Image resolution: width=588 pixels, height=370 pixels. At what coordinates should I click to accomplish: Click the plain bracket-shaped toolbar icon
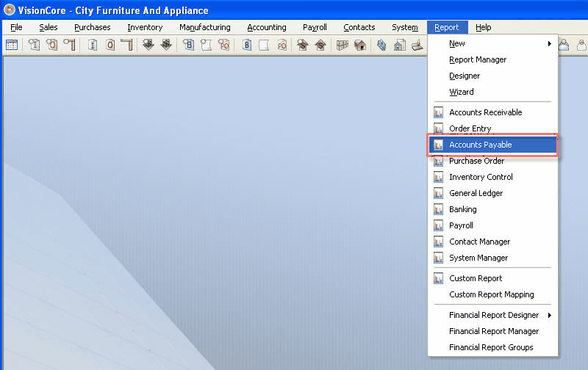click(x=127, y=45)
